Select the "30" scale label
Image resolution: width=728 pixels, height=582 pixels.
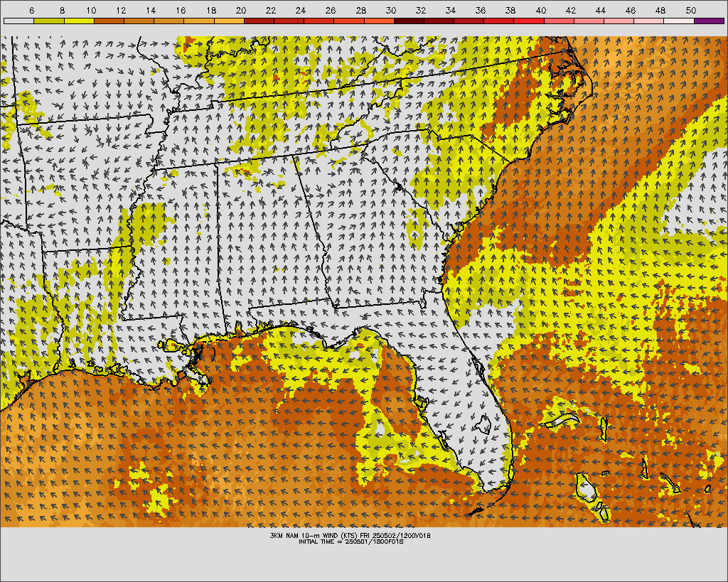click(391, 10)
